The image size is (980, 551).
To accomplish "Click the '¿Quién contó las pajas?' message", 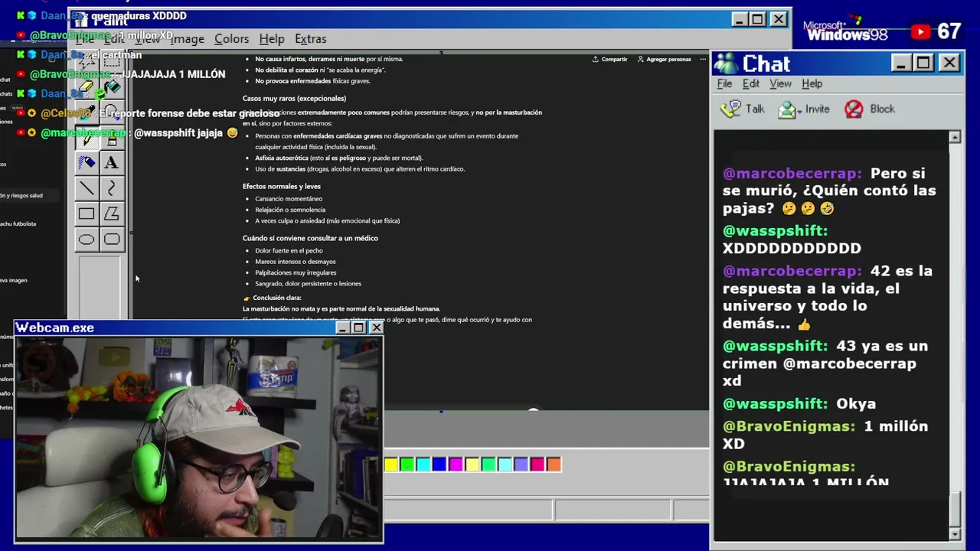I will pyautogui.click(x=829, y=191).
